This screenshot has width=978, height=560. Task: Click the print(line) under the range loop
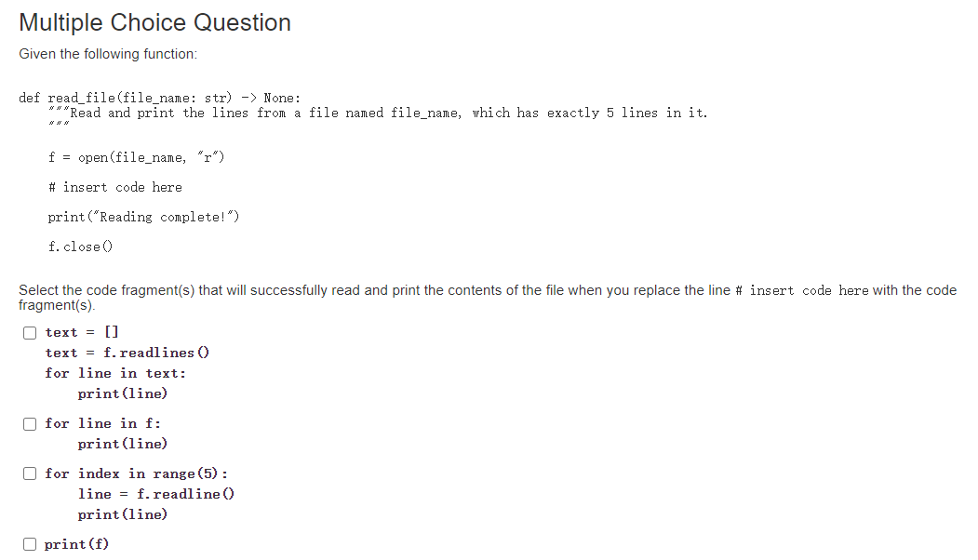tap(122, 513)
